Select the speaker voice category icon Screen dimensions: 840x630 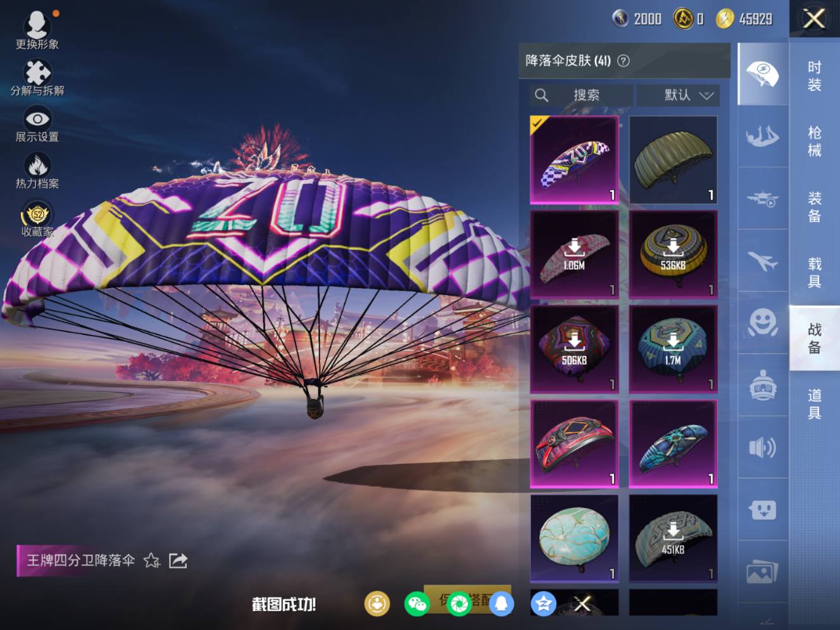[x=763, y=448]
